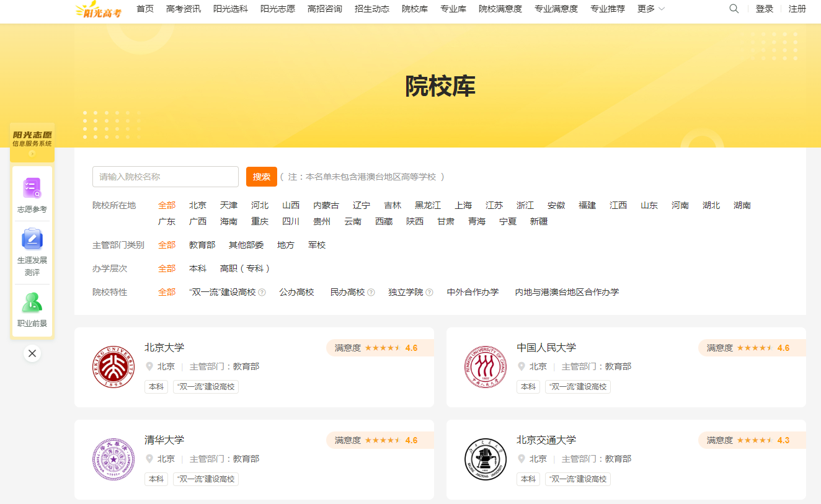This screenshot has height=504, width=821.
Task: Click the help icon next to 民办高校
Action: coord(371,293)
